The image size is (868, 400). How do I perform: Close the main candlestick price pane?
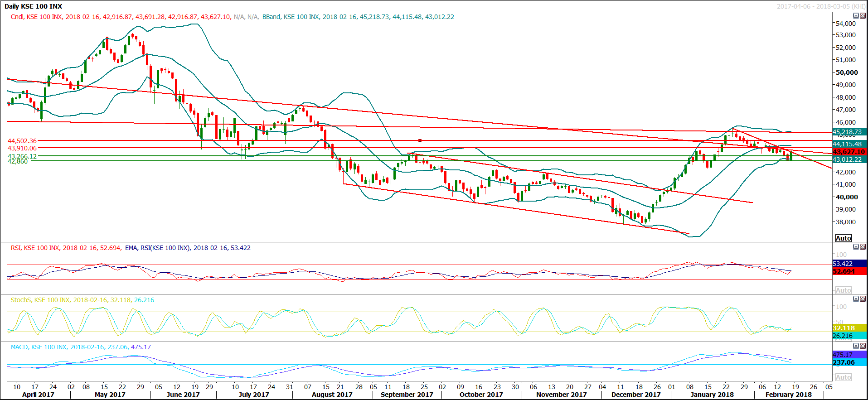click(x=863, y=15)
